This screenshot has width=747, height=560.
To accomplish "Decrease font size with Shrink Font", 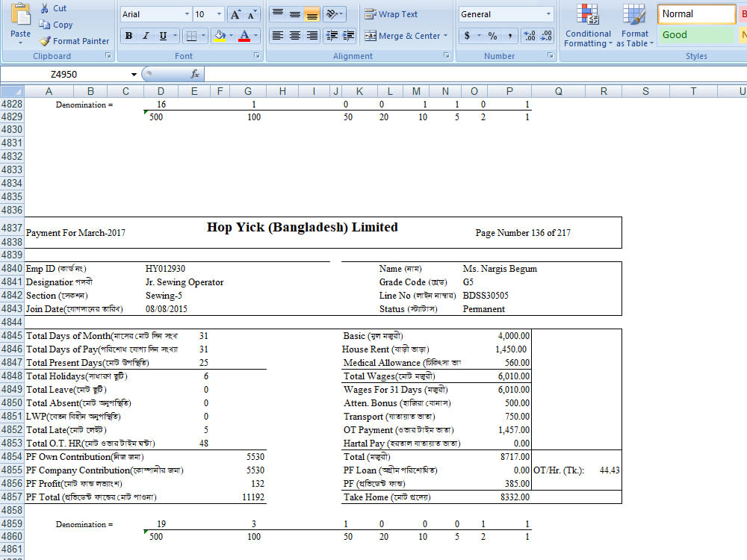I will (x=251, y=14).
